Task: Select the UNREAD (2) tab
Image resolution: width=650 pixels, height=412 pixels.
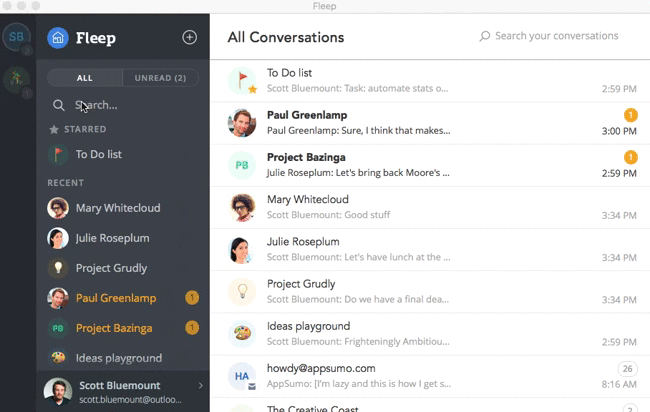Action: (x=160, y=78)
